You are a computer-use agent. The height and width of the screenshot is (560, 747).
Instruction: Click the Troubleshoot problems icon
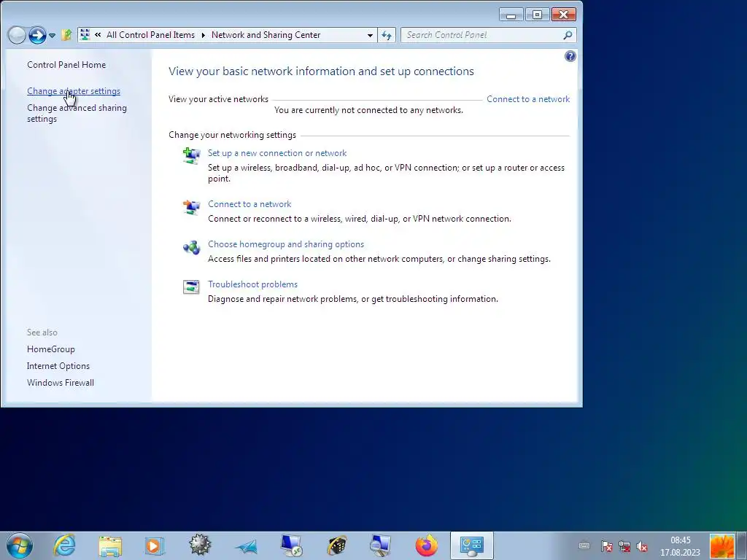tap(192, 287)
